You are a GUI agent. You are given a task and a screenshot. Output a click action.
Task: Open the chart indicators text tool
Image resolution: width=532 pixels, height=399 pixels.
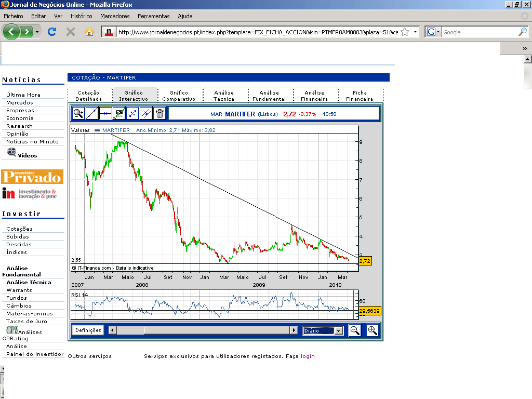pos(119,113)
